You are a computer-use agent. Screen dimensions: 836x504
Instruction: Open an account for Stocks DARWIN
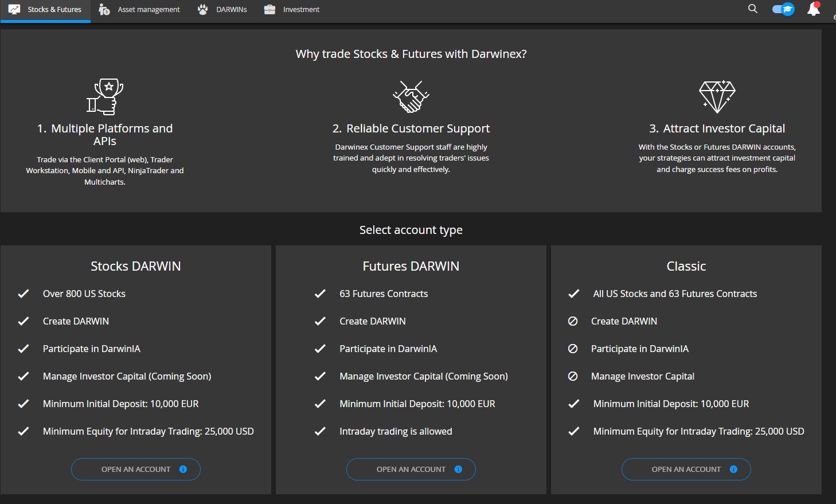(135, 469)
